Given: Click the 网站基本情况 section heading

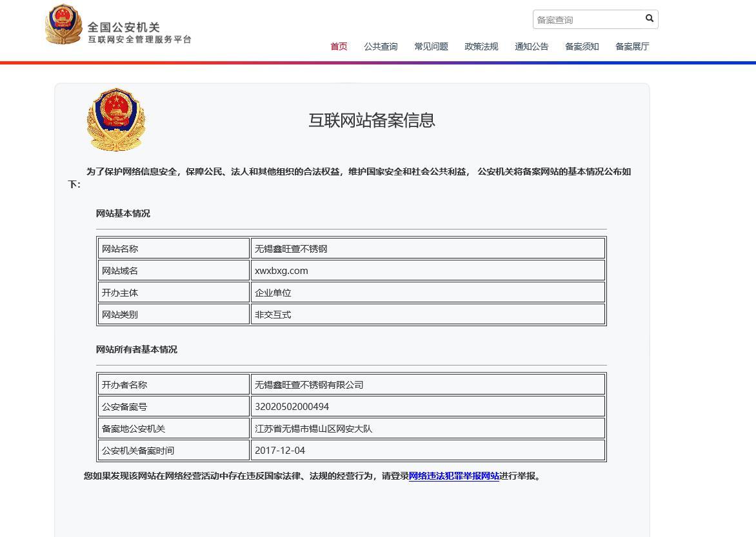Looking at the screenshot, I should (123, 213).
